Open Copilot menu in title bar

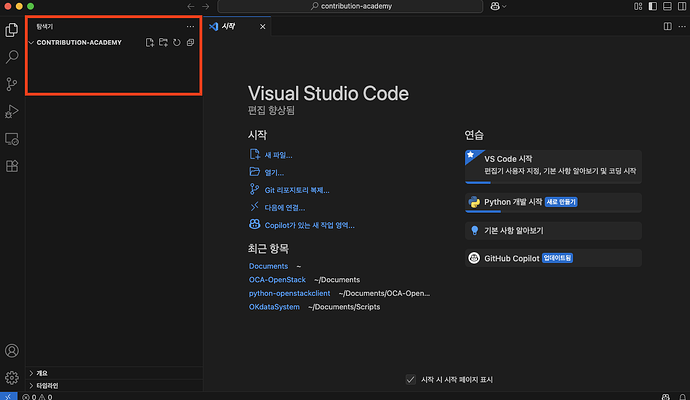tap(498, 6)
